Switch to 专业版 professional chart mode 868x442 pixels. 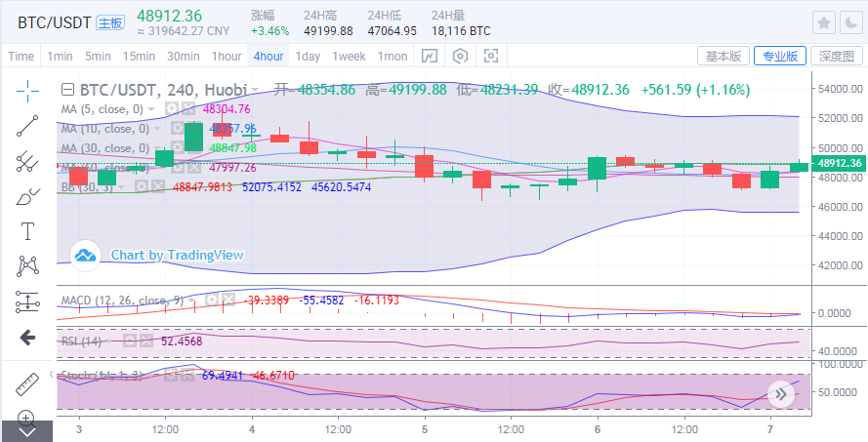[780, 56]
